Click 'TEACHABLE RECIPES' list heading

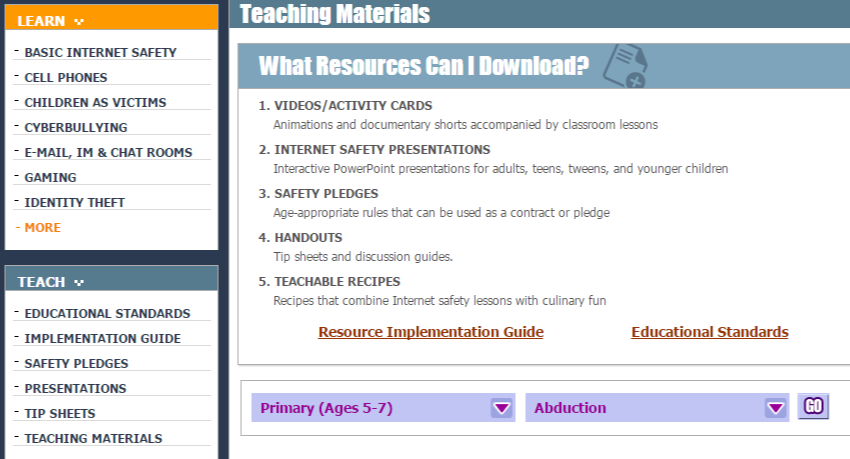coord(337,281)
